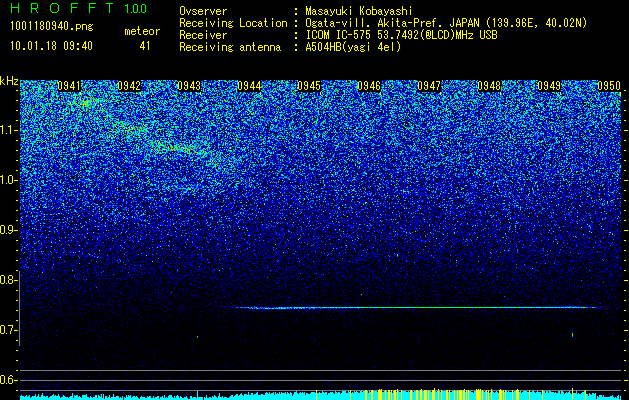The image size is (629, 400).
Task: Click the 0950 time marker
Action: (609, 86)
